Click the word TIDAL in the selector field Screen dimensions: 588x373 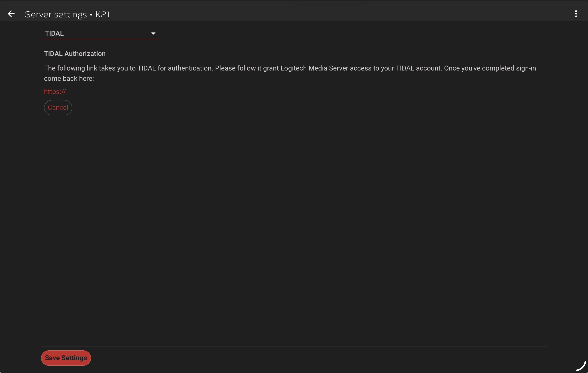(x=54, y=34)
